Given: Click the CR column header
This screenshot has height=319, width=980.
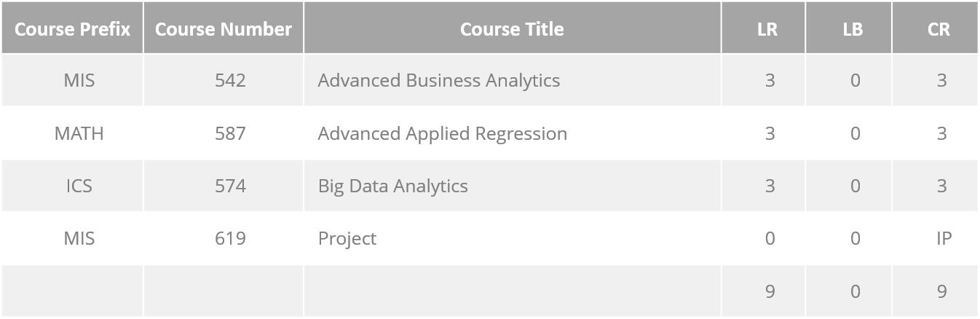Looking at the screenshot, I should pos(938,29).
